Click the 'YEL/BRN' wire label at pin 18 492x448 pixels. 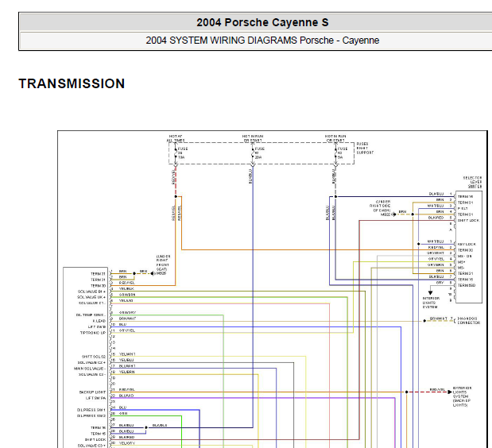pos(126,372)
